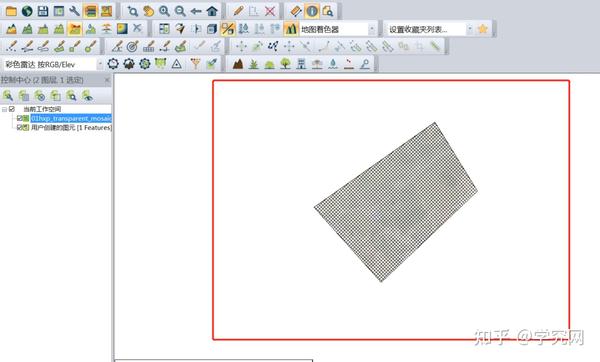This screenshot has height=362, width=600.
Task: Select 当前工作空间 tree root
Action: [42, 109]
